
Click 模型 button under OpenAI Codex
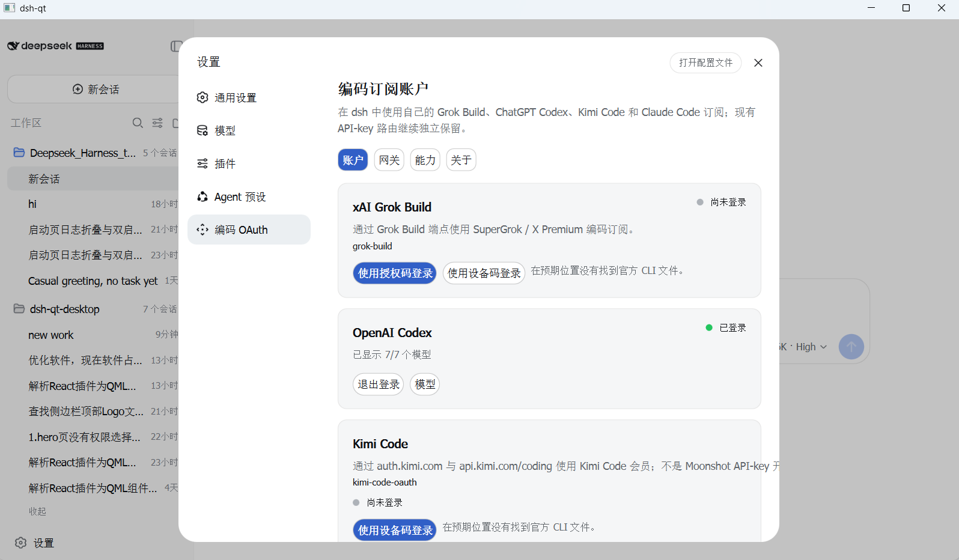(x=425, y=385)
